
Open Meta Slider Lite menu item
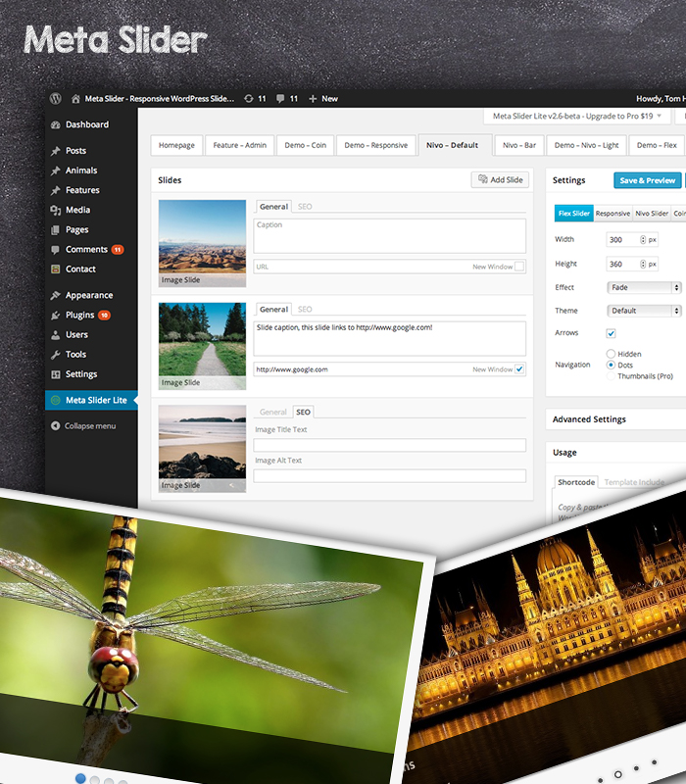[91, 400]
